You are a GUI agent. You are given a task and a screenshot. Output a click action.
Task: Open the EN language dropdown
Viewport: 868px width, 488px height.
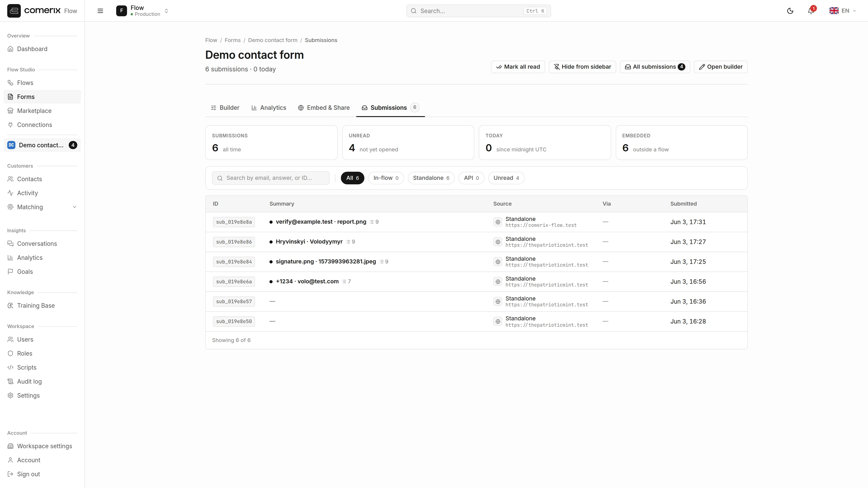click(x=842, y=11)
